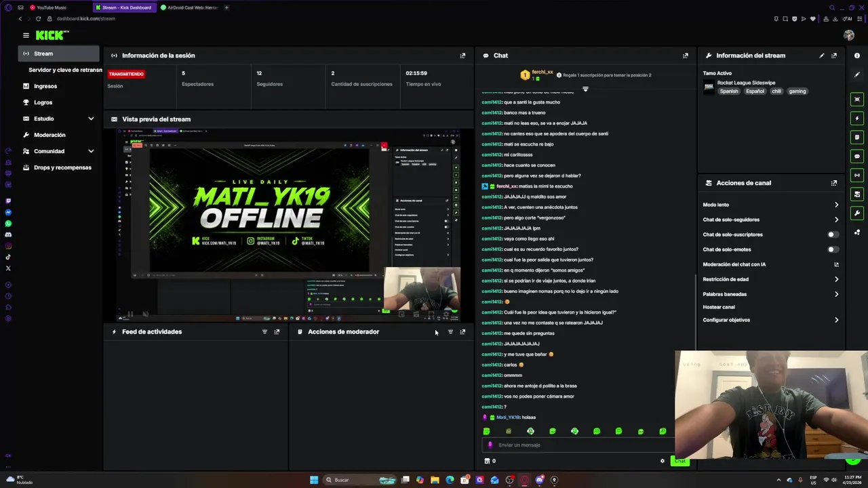Expand Chat de solo-seguidores options
Image resolution: width=868 pixels, height=488 pixels.
pos(836,220)
